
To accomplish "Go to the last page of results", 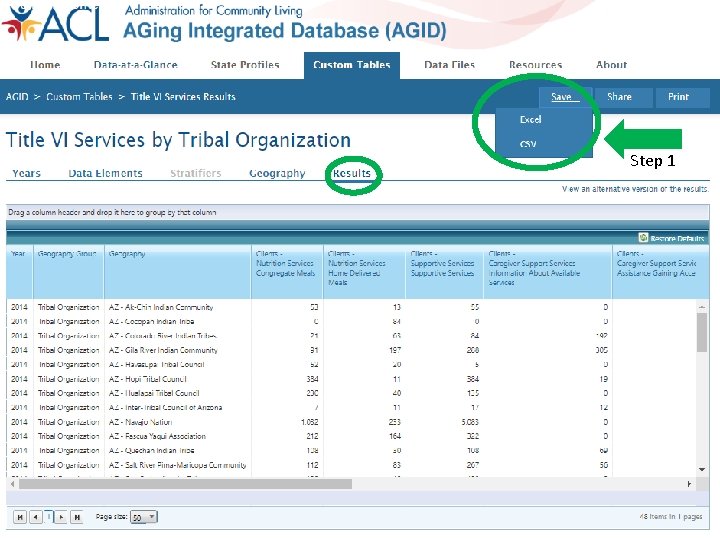I will (x=77, y=517).
